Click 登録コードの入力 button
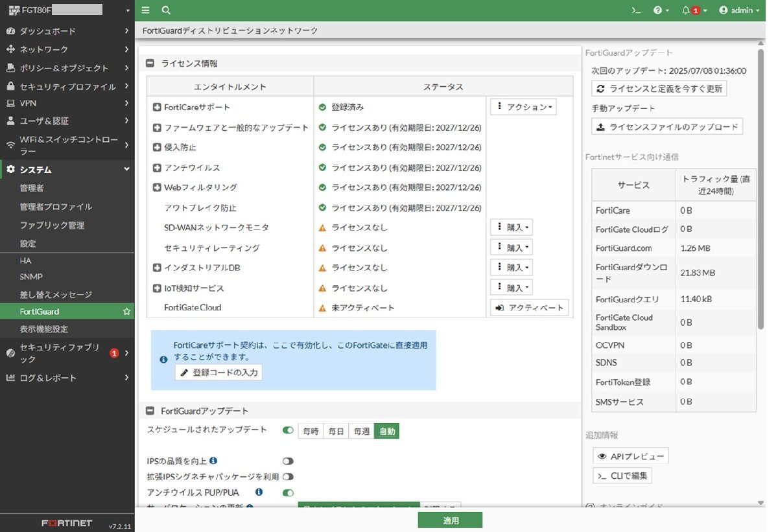The width and height of the screenshot is (778, 532). pos(218,373)
